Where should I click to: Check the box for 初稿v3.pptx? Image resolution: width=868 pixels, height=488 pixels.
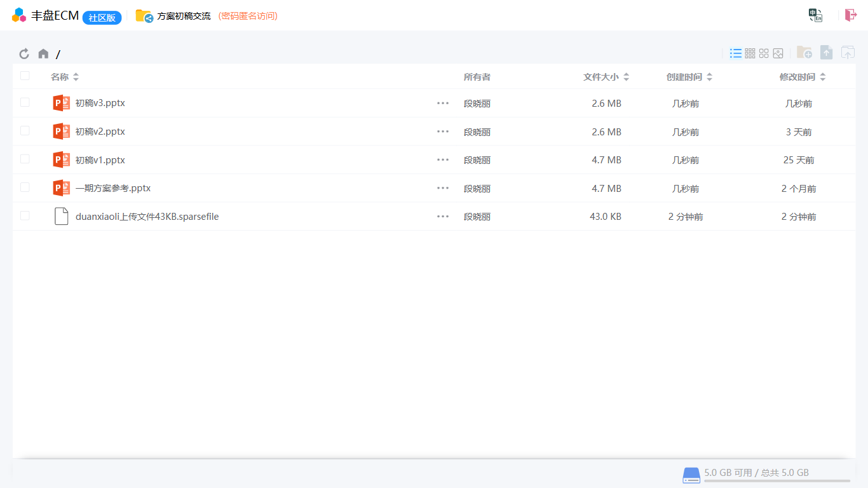(x=25, y=102)
